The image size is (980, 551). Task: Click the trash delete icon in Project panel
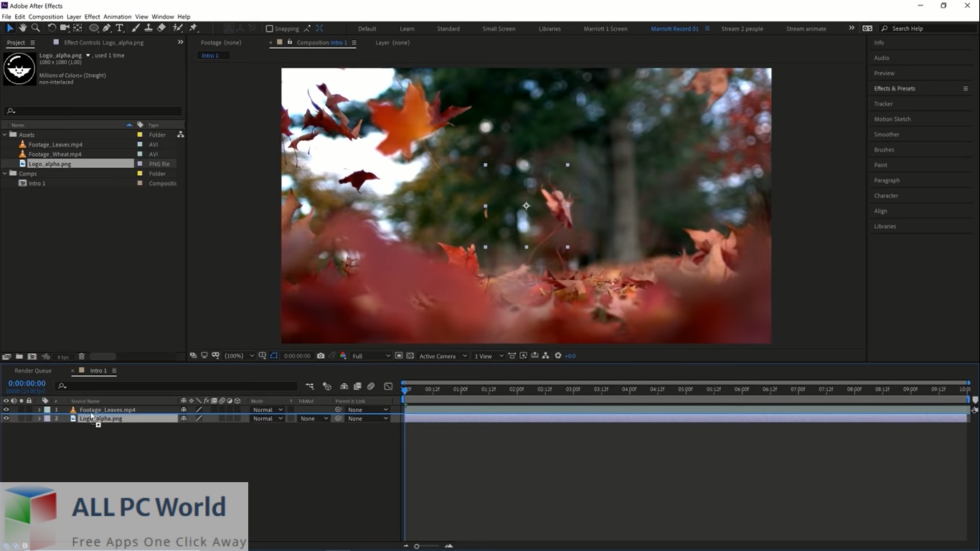click(x=82, y=357)
